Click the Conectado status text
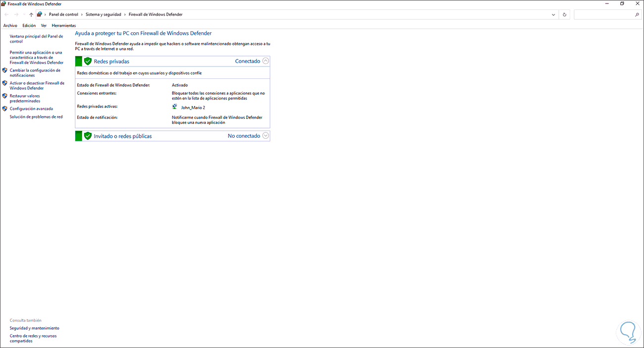The image size is (644, 348). coord(247,61)
